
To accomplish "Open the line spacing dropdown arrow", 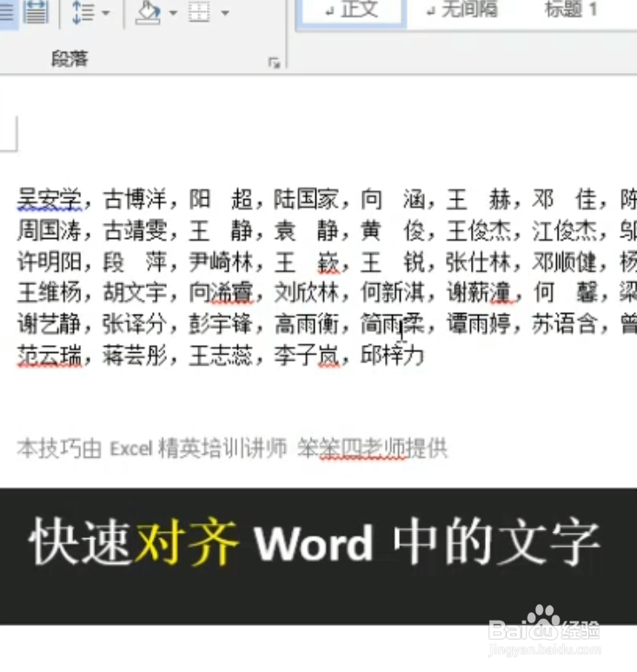I will tap(106, 13).
